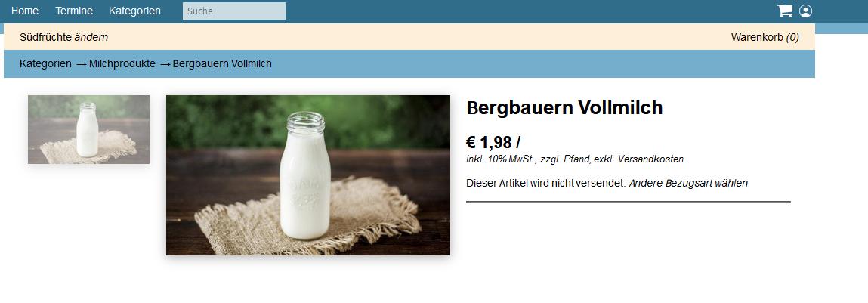Click the MwSt. and Versandkosten info text

click(x=575, y=159)
